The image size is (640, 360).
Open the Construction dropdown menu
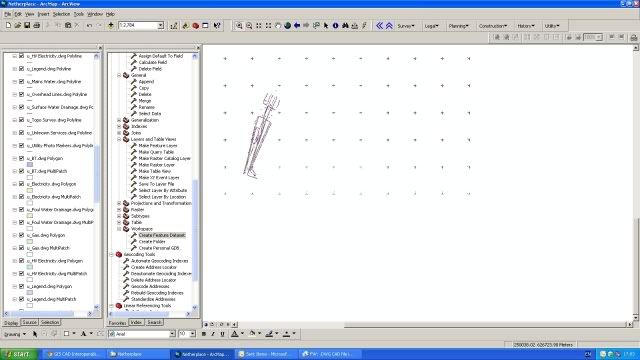tap(493, 26)
